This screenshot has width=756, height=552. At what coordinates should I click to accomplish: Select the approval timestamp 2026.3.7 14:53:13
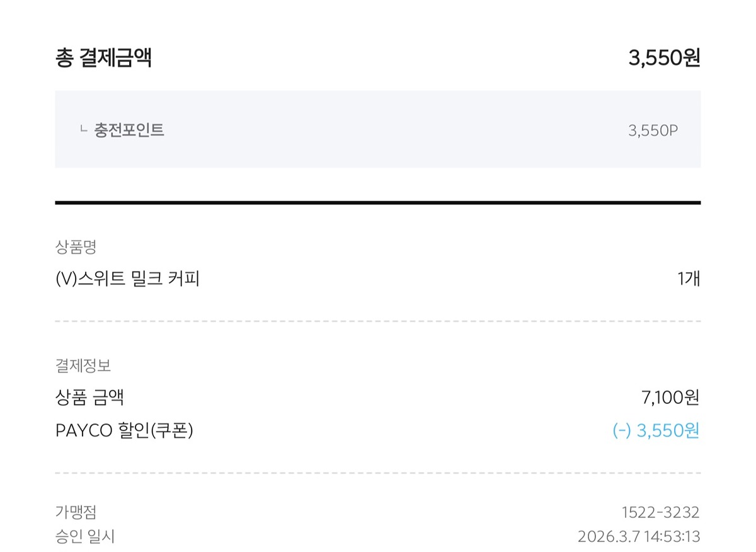click(638, 537)
